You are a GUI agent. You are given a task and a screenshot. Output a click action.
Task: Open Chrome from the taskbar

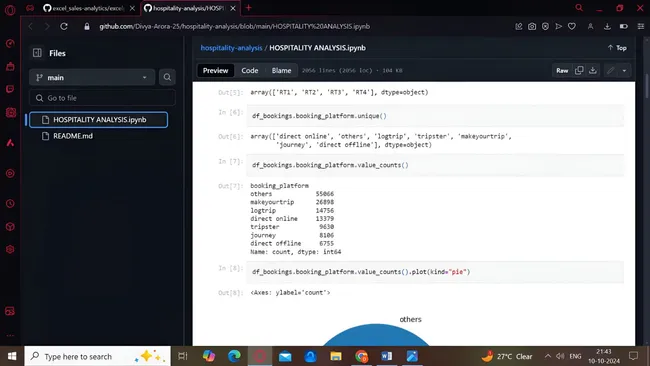coord(361,356)
